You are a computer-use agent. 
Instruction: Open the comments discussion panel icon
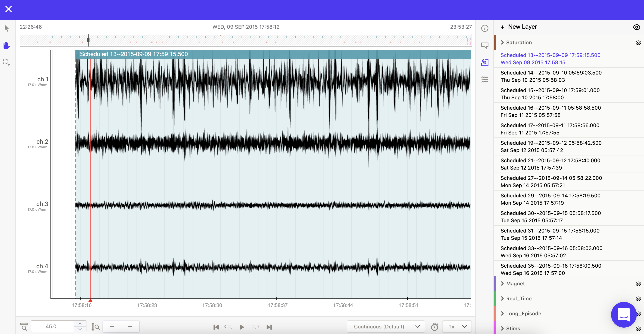485,45
